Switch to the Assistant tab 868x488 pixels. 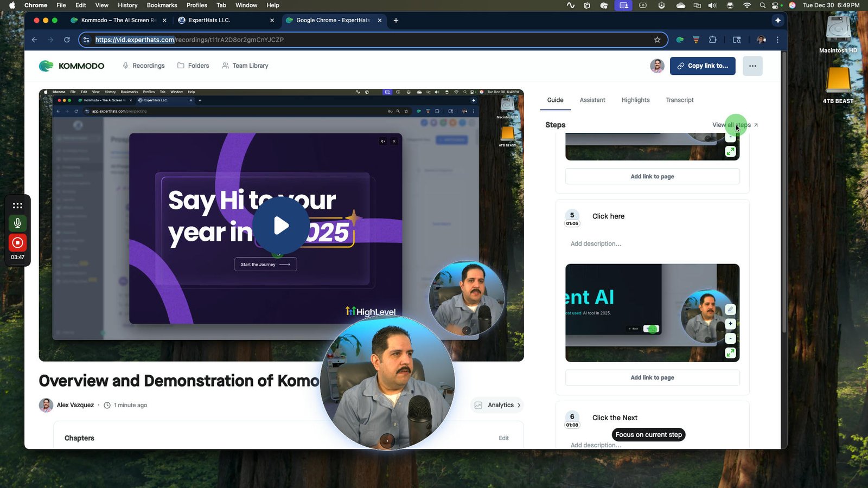[x=592, y=100]
